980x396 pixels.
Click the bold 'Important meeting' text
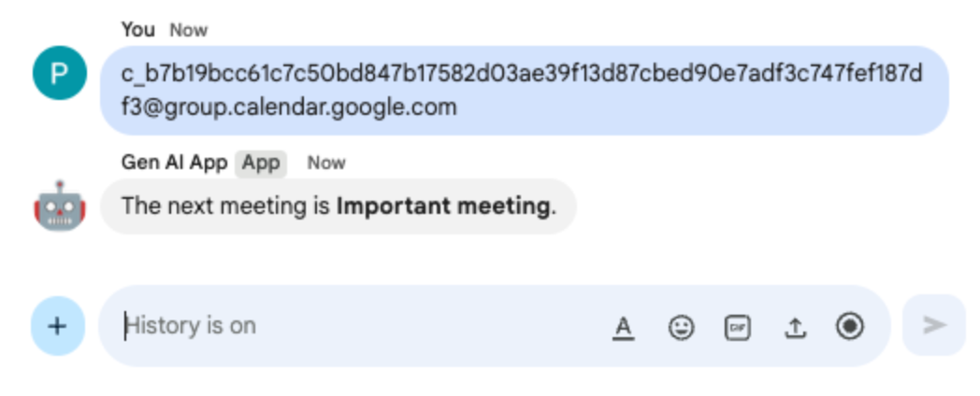click(442, 205)
